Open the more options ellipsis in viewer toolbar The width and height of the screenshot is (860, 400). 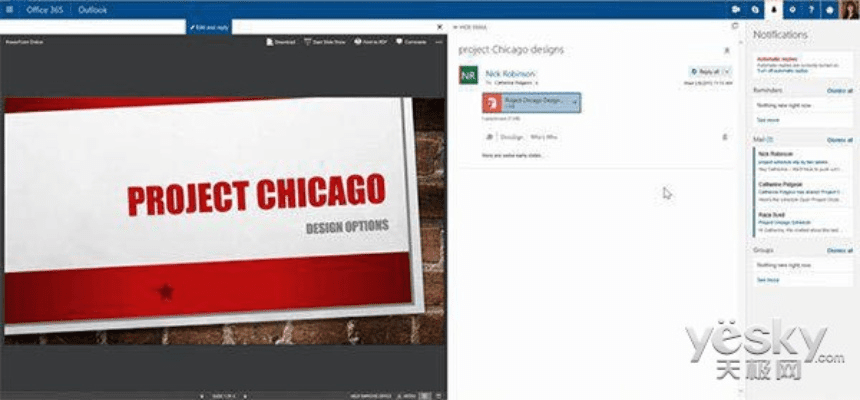[439, 43]
